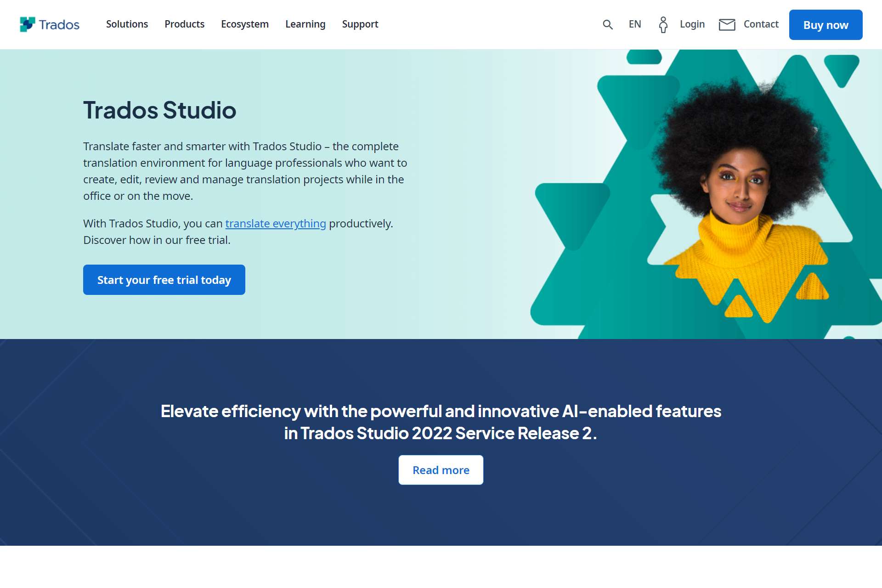882x588 pixels.
Task: Click the 'Translate faster and smarter' paragraph
Action: [x=245, y=171]
